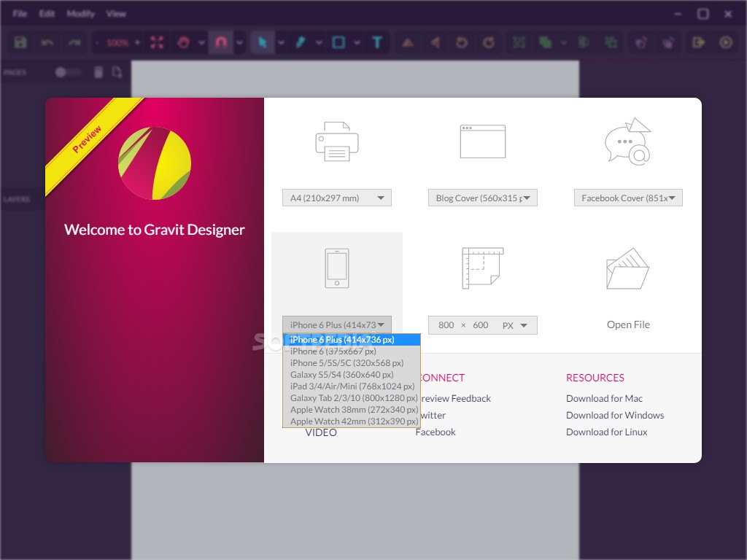Open the Download for Windows link
This screenshot has height=560, width=747.
point(614,415)
